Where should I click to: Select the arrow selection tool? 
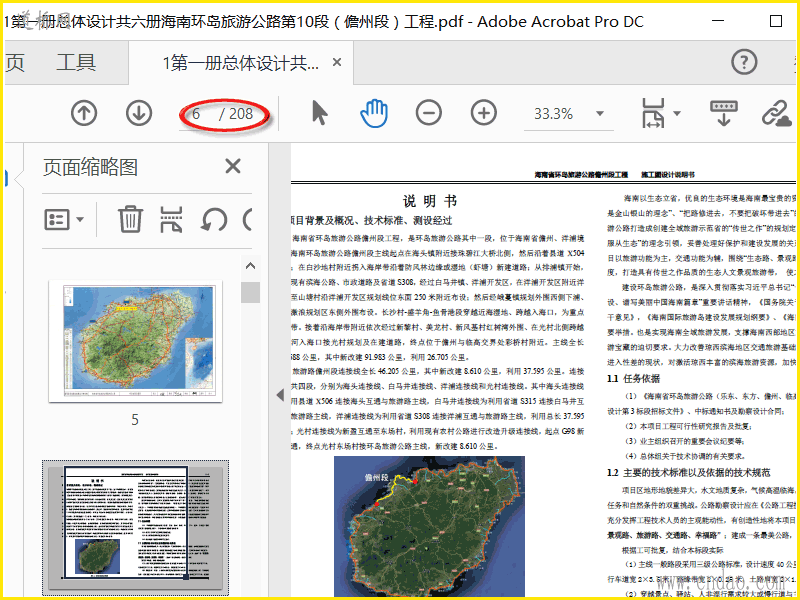319,113
